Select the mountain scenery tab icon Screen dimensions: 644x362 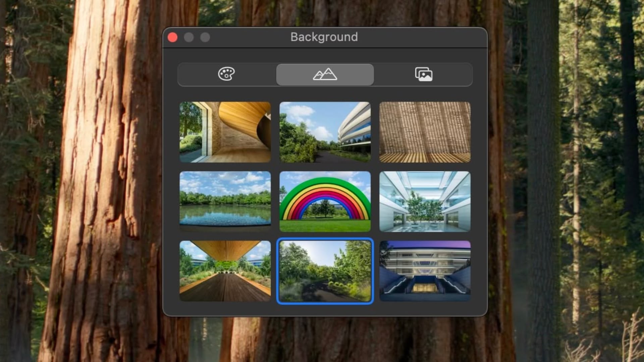click(x=325, y=74)
